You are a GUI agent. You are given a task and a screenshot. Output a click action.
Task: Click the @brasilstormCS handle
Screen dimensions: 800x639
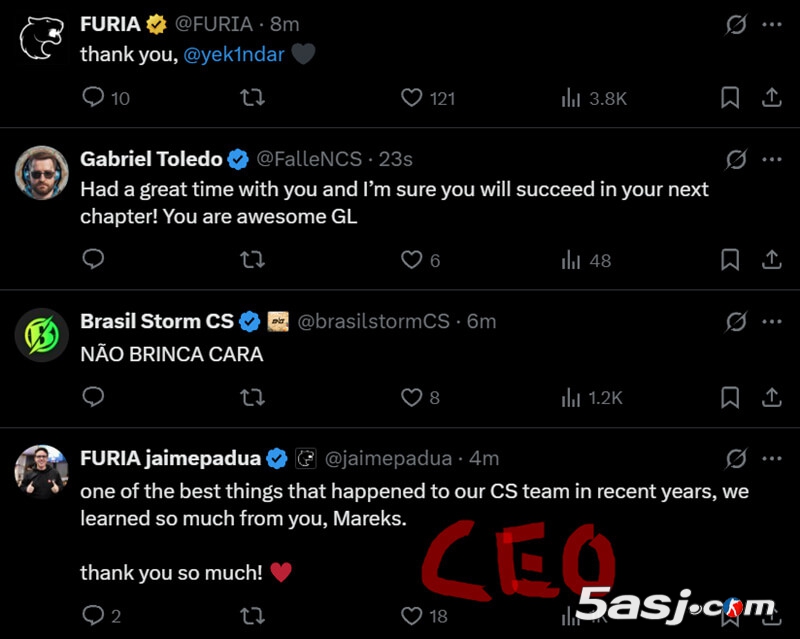(x=373, y=321)
